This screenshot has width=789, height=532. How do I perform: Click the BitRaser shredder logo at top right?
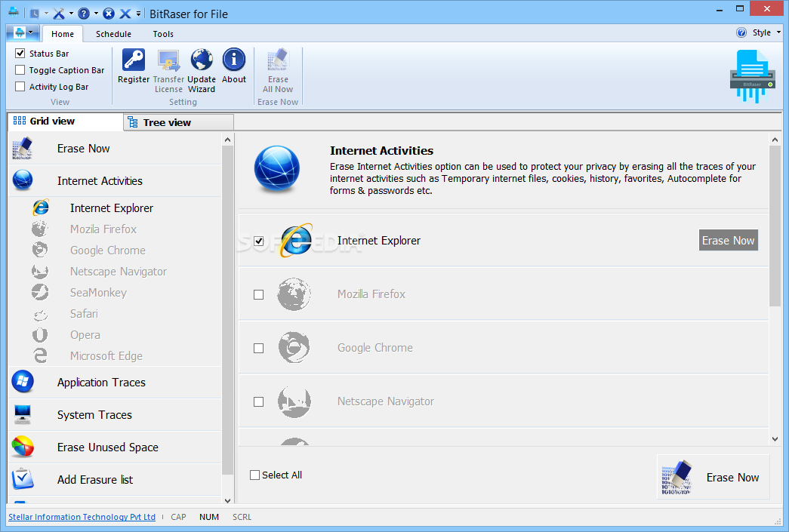[752, 76]
